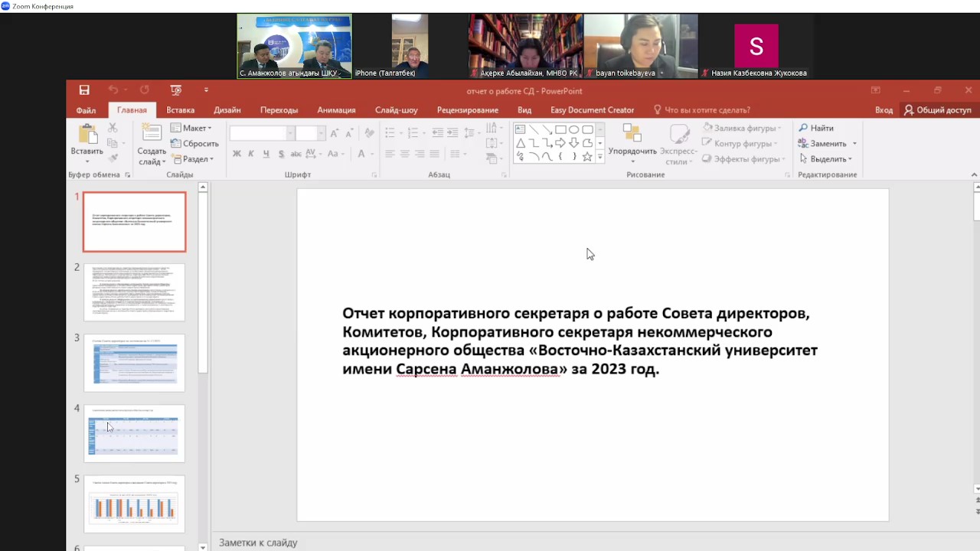The image size is (980, 551).
Task: Switch to the Insert (Вставка) tab
Action: click(181, 110)
